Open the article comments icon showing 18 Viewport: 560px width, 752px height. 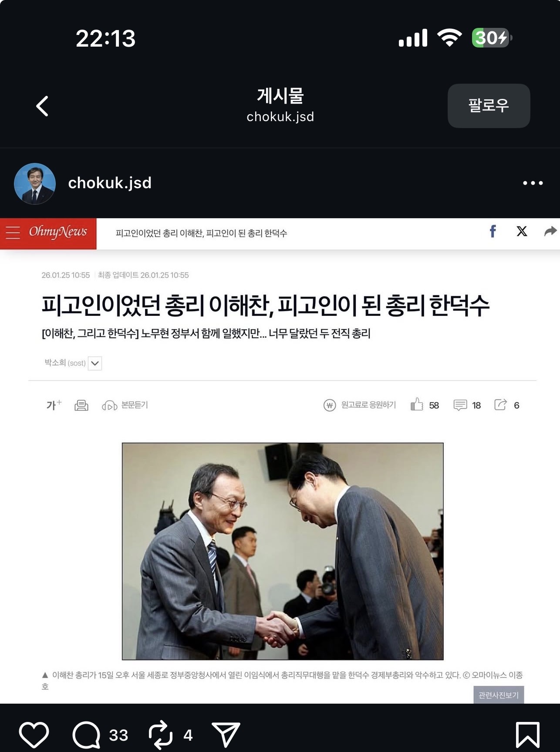click(x=460, y=405)
